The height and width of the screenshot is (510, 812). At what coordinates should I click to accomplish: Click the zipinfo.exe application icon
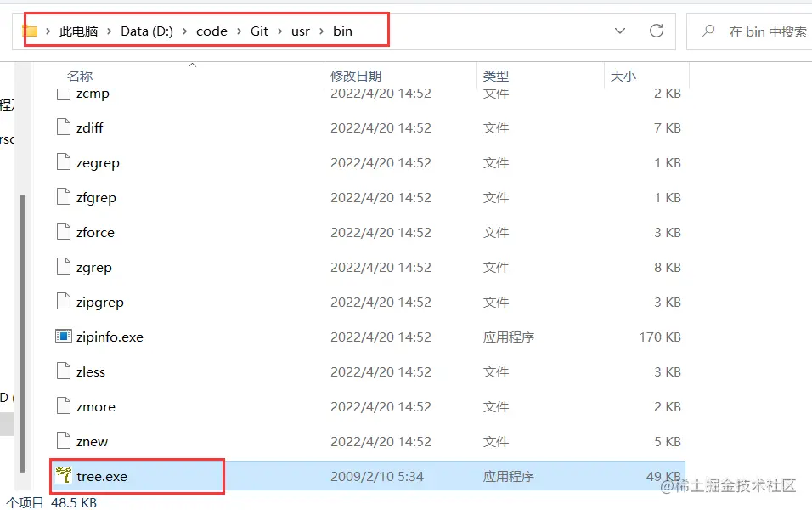pos(63,337)
